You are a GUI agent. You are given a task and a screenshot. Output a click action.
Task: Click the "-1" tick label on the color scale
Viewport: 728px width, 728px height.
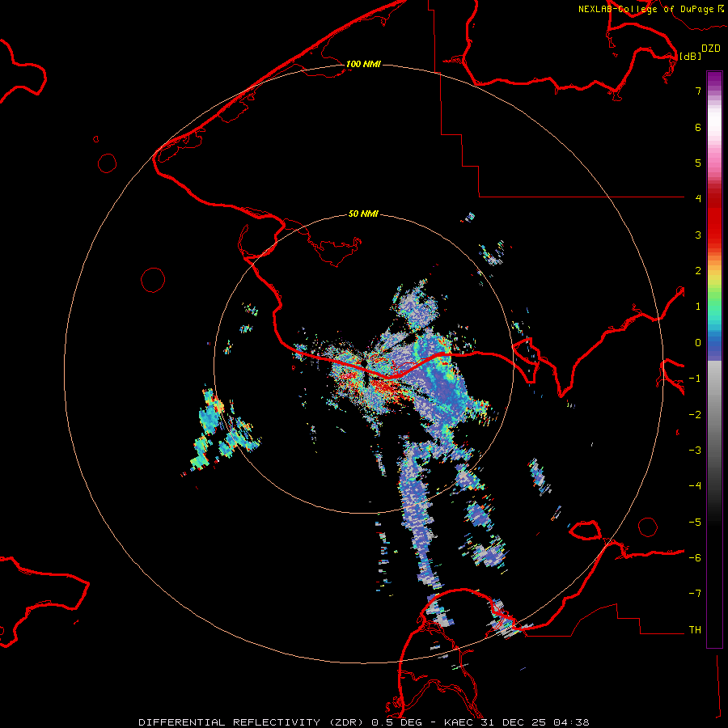[x=695, y=379]
